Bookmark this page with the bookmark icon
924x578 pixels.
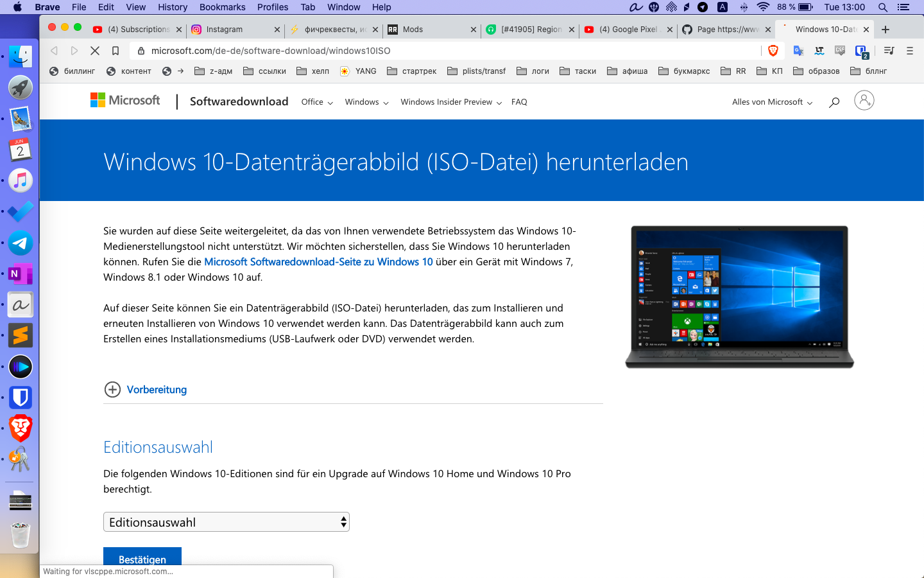click(x=116, y=51)
